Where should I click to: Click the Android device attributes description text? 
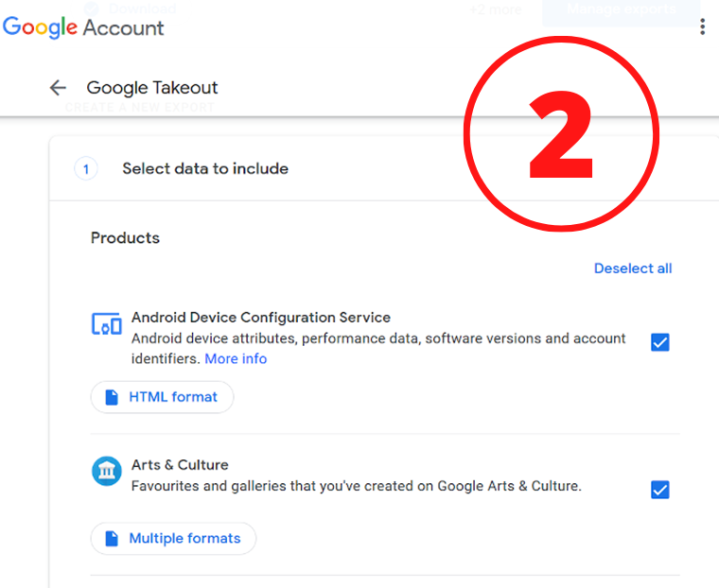pos(378,348)
